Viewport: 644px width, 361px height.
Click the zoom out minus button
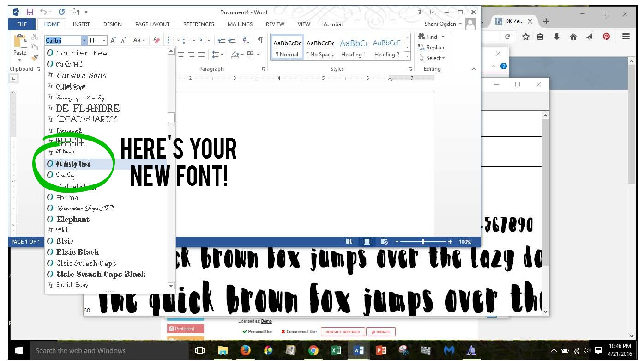397,242
